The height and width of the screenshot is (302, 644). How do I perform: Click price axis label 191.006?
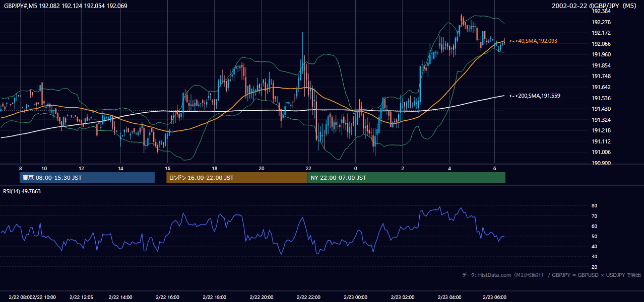601,153
